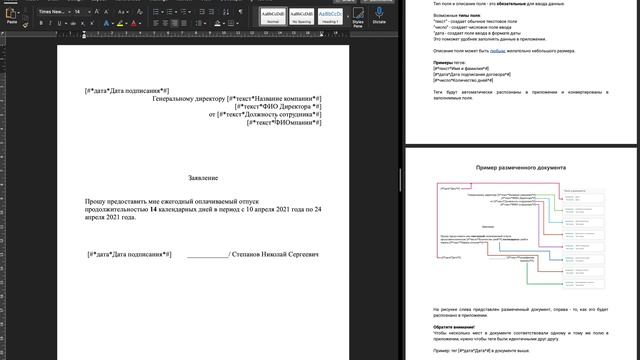Click '[#*текст*ФИО Директора *#]' tag line
The image size is (640, 360).
(278, 107)
